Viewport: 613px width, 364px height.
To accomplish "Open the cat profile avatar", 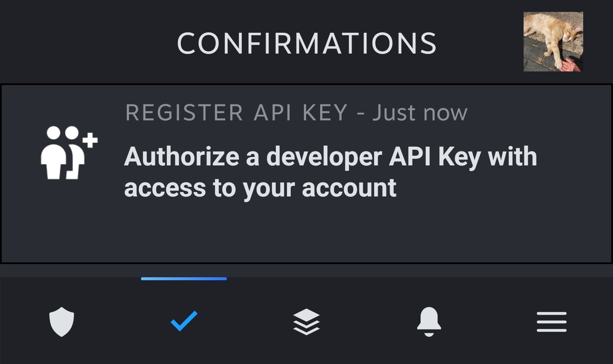I will click(x=553, y=42).
